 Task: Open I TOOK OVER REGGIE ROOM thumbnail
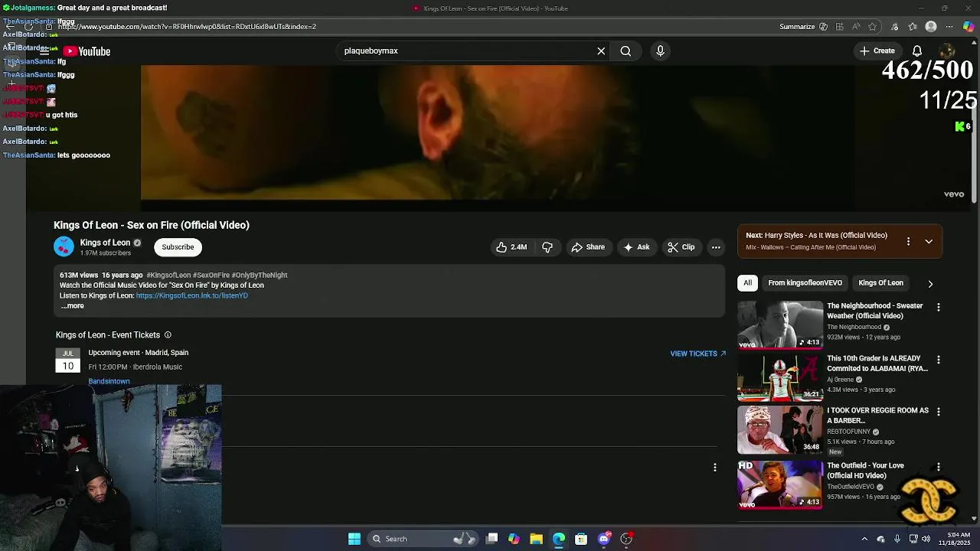coord(779,430)
